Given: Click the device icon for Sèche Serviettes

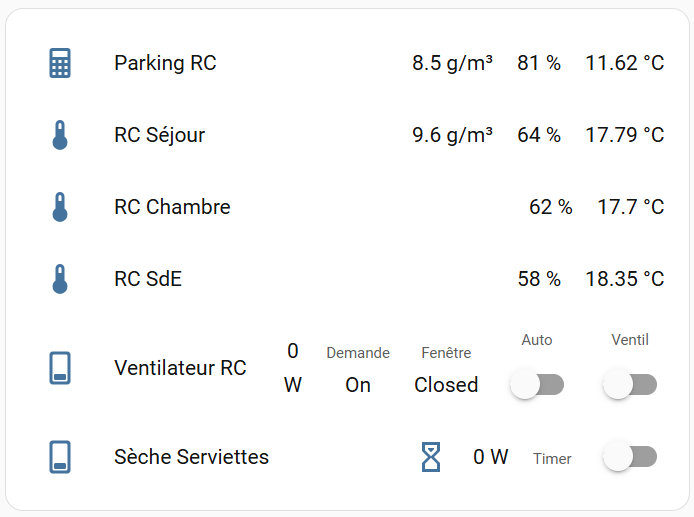Looking at the screenshot, I should click(60, 457).
